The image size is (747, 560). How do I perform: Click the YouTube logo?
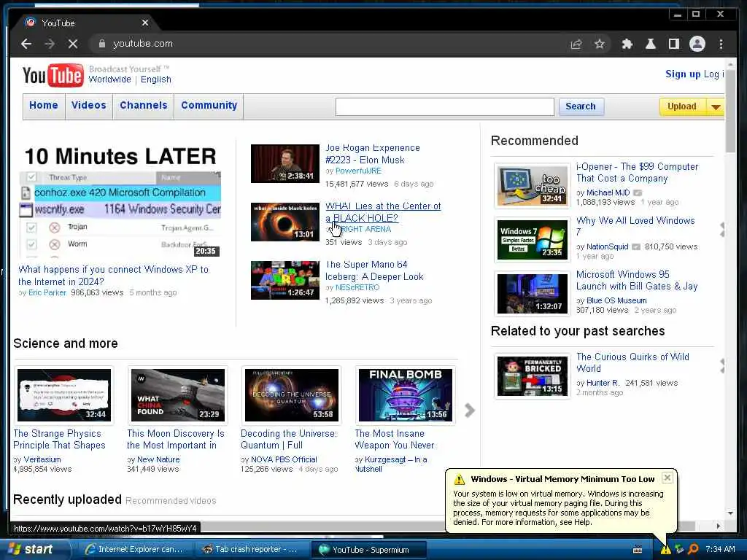(53, 75)
